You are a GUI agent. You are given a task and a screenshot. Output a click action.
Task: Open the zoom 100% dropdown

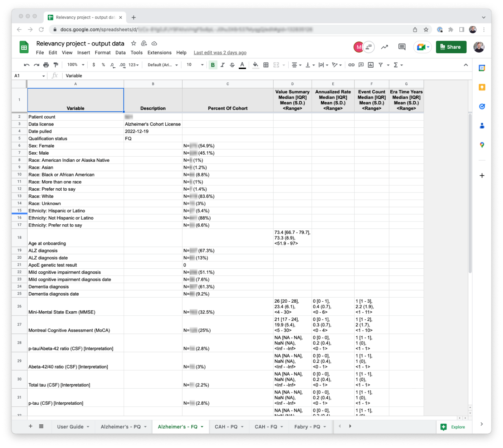(x=75, y=65)
